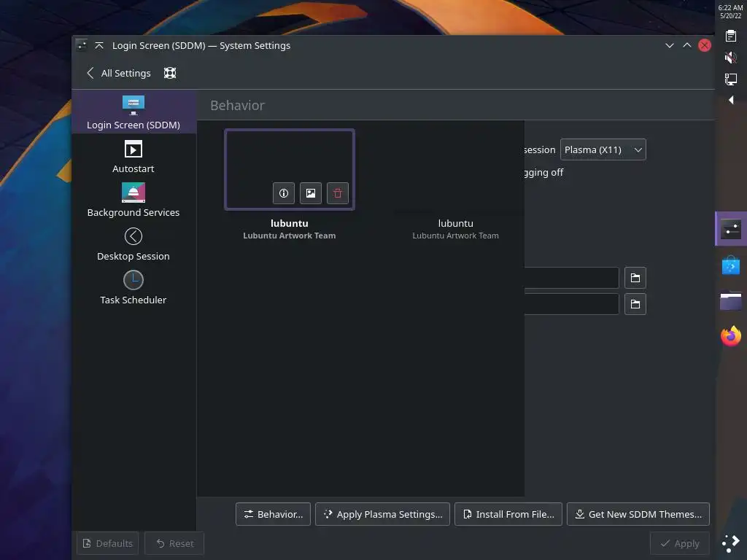This screenshot has height=560, width=747.
Task: Open Task Scheduler in sidebar
Action: (x=133, y=287)
